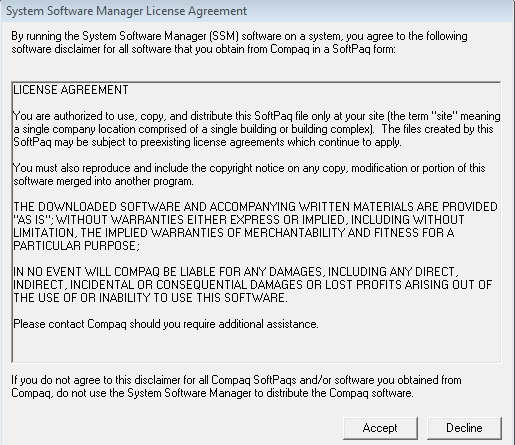
Task: Click the Decline button
Action: 464,428
